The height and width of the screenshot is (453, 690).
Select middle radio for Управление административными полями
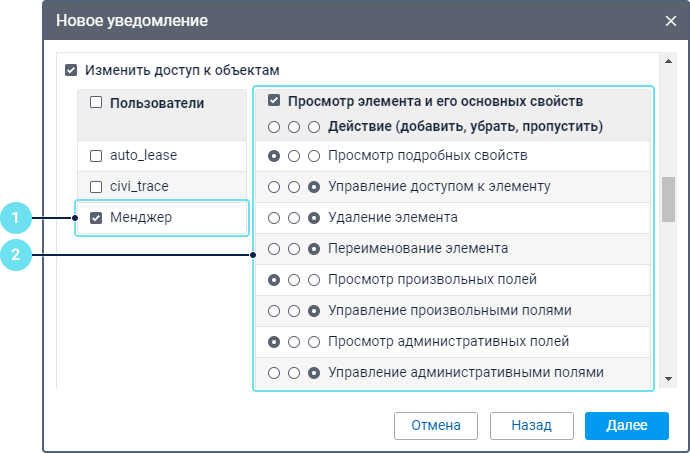coord(294,373)
